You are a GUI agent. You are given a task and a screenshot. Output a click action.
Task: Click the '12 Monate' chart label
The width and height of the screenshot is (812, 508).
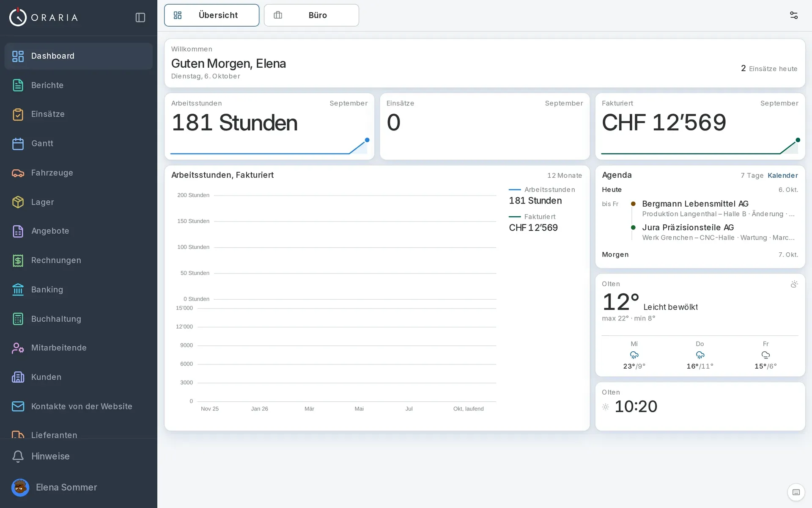pyautogui.click(x=565, y=176)
